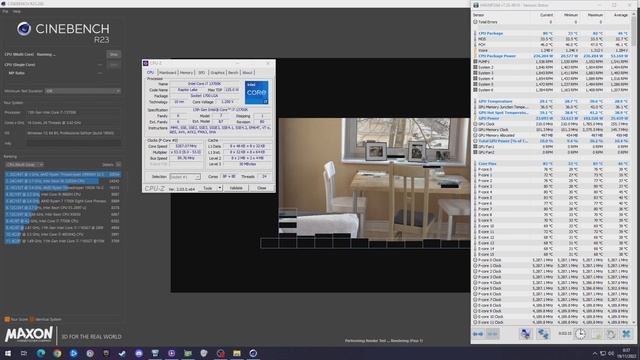Toggle the Details checkbox in Ranking
640x360 pixels.
pyautogui.click(x=118, y=164)
